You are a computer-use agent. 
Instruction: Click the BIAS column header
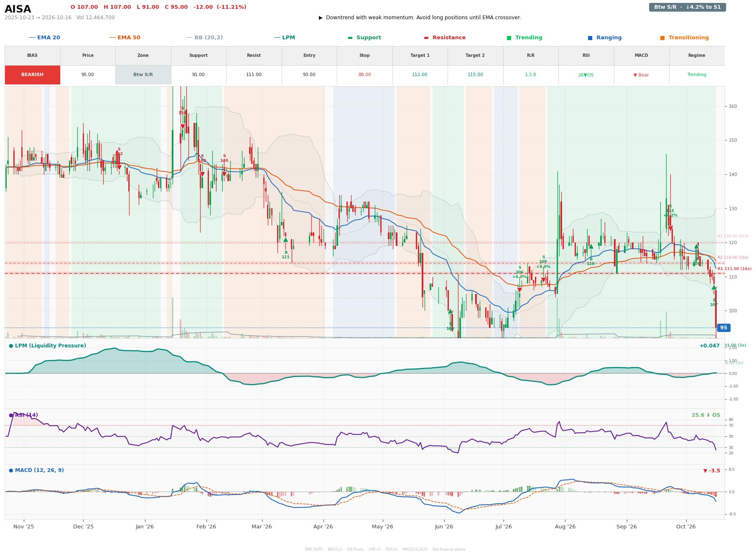click(33, 56)
